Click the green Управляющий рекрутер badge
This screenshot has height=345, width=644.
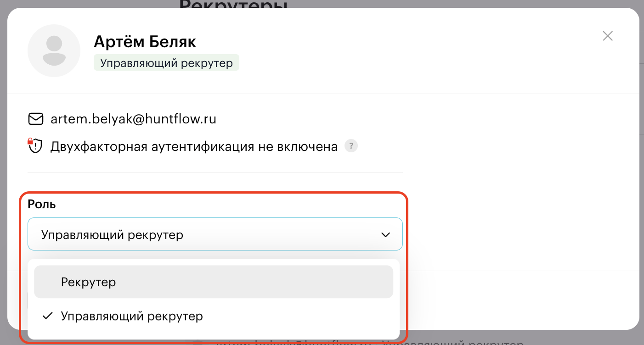166,63
